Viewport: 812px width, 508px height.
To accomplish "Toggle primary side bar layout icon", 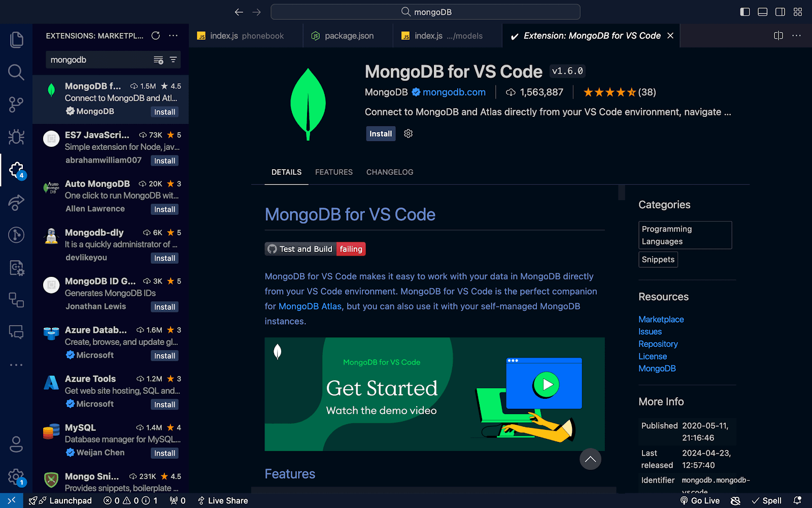I will tap(745, 12).
